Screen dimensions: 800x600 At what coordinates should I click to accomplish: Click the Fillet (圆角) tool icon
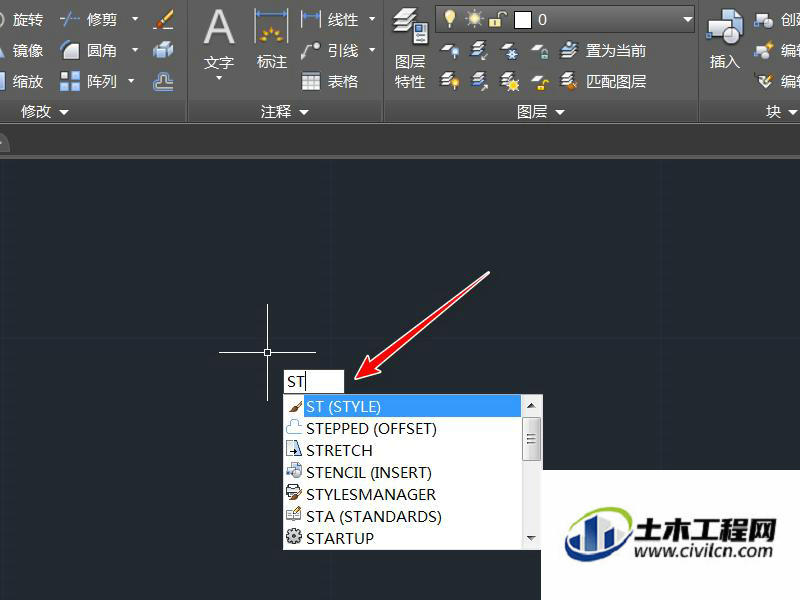click(69, 51)
